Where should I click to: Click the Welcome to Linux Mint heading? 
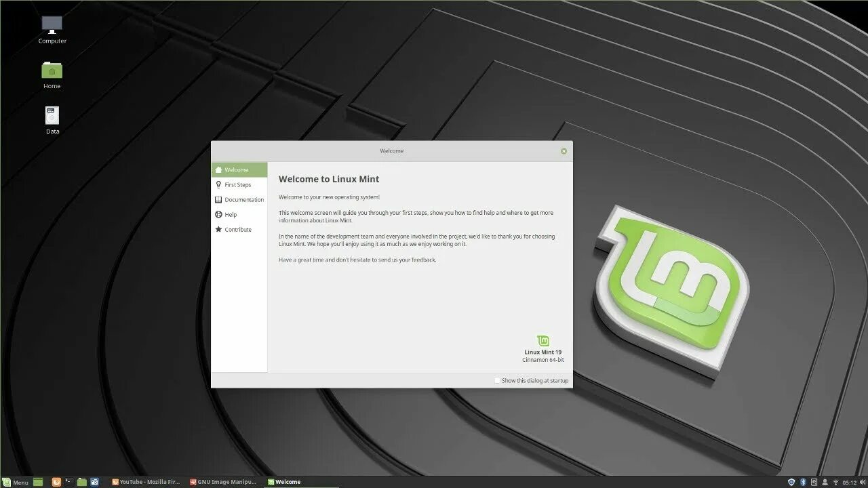click(x=329, y=179)
